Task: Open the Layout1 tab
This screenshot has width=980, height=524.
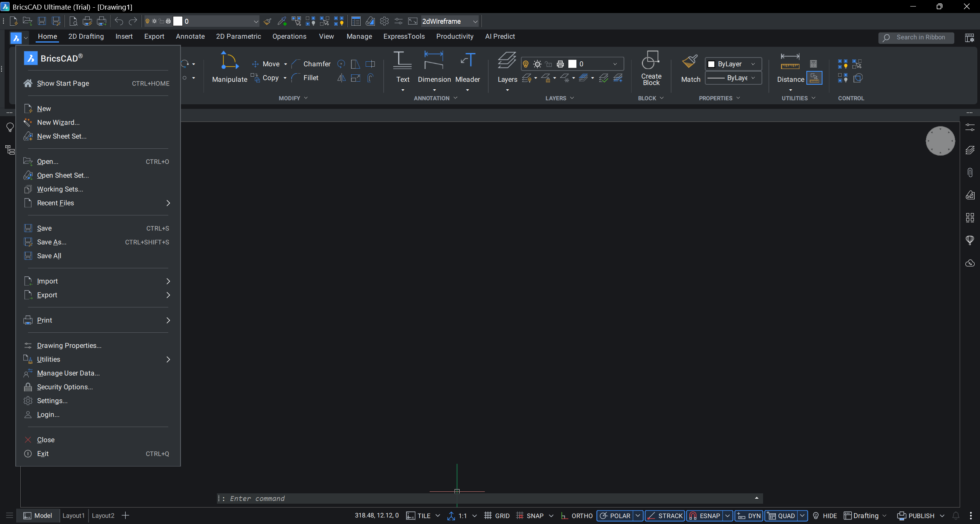Action: [73, 516]
